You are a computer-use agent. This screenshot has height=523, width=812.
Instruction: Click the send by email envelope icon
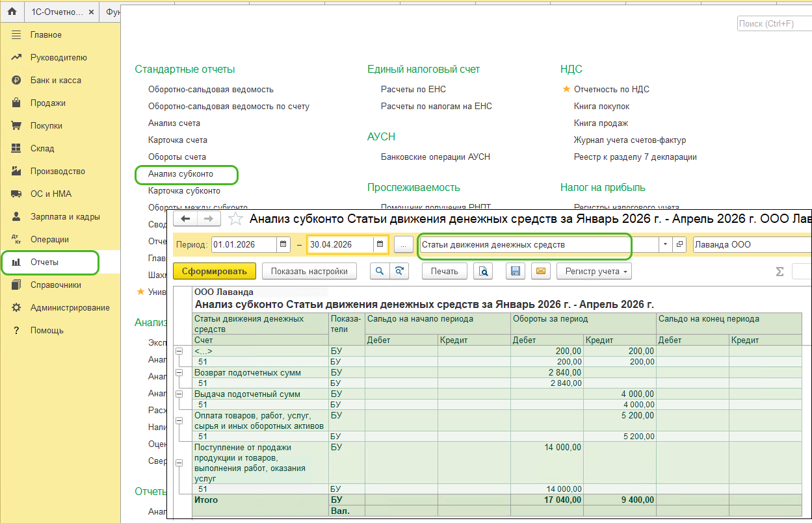click(541, 272)
